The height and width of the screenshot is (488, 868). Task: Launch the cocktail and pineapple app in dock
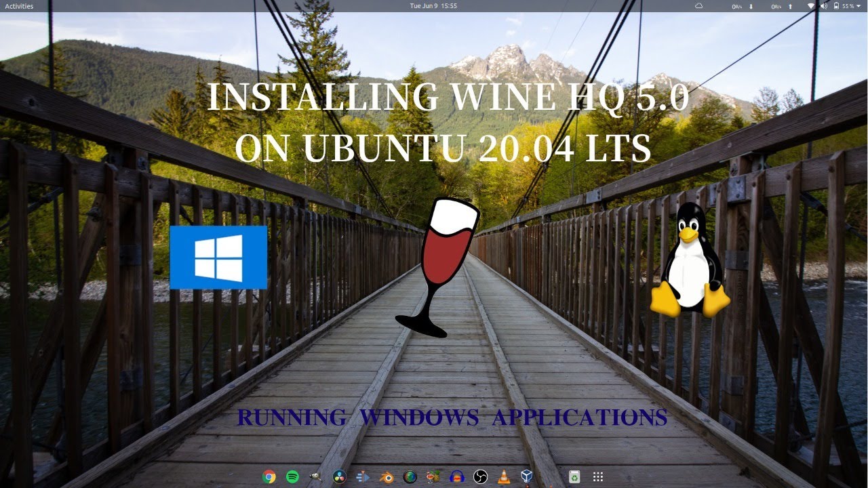(x=433, y=476)
